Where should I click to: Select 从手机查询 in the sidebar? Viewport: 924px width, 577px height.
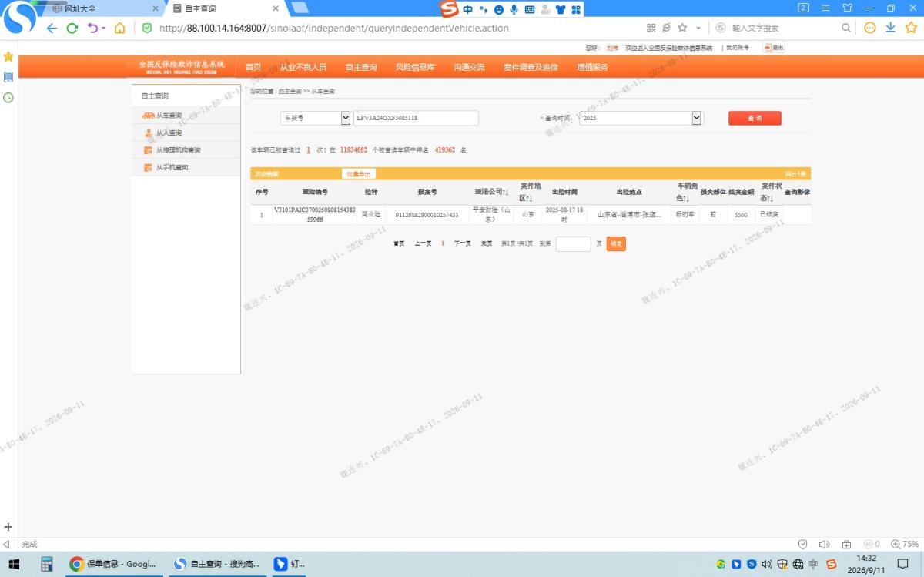click(172, 167)
